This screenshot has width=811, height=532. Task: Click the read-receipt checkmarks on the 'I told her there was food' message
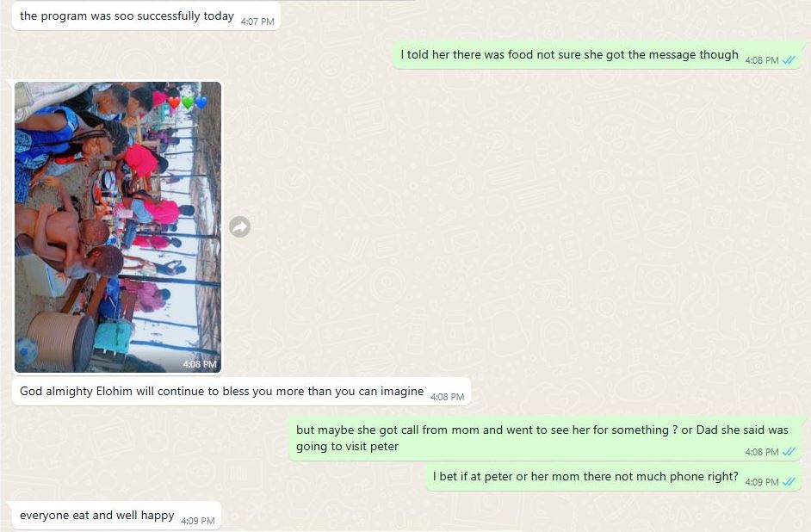(789, 60)
